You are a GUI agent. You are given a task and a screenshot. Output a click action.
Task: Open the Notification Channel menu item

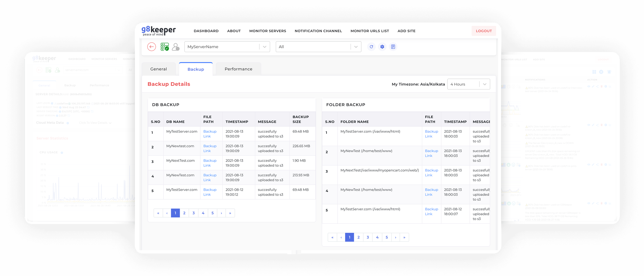[x=318, y=31]
